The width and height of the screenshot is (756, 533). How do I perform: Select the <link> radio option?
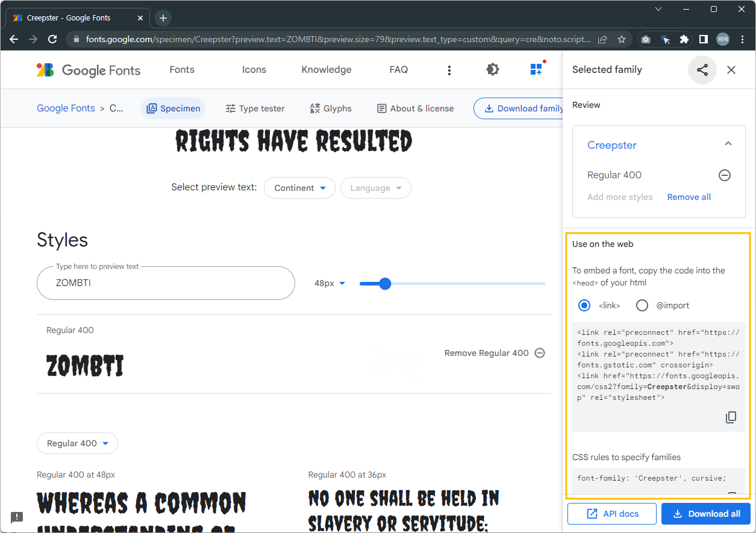click(x=584, y=305)
